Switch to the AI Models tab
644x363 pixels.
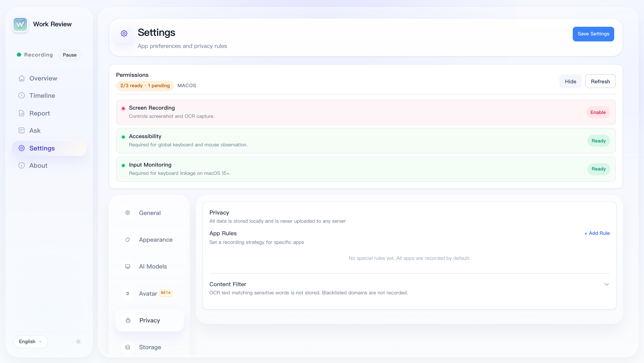coord(149,266)
